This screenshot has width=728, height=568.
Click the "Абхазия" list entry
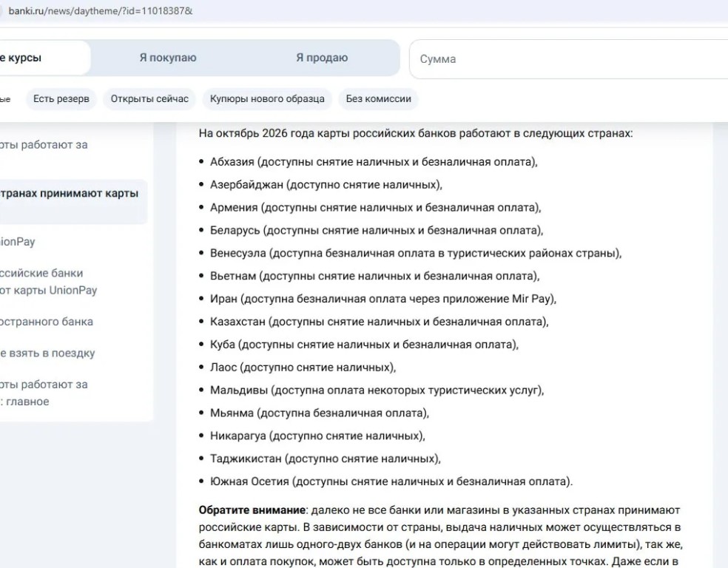click(374, 161)
